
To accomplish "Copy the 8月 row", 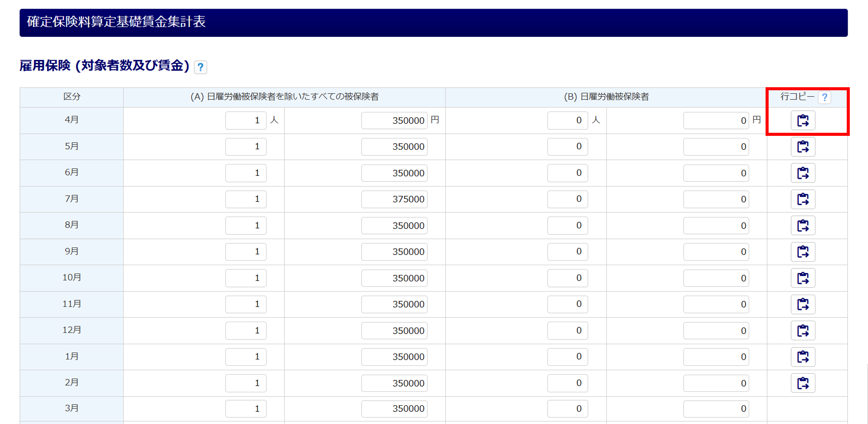I will pyautogui.click(x=803, y=225).
